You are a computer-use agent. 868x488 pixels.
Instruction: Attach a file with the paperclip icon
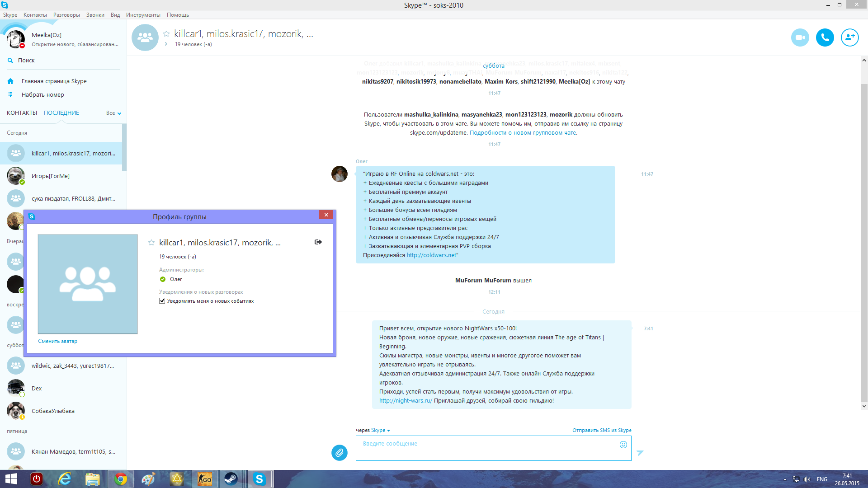point(339,452)
